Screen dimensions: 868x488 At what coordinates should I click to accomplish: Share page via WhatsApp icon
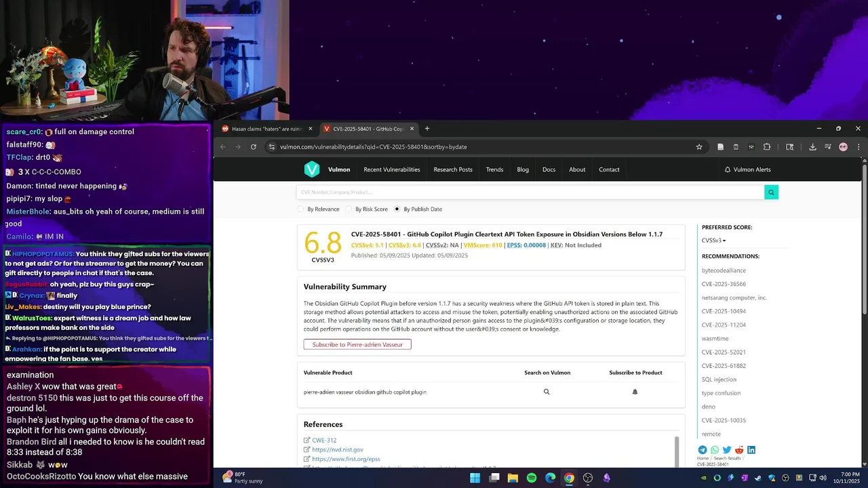click(x=715, y=450)
